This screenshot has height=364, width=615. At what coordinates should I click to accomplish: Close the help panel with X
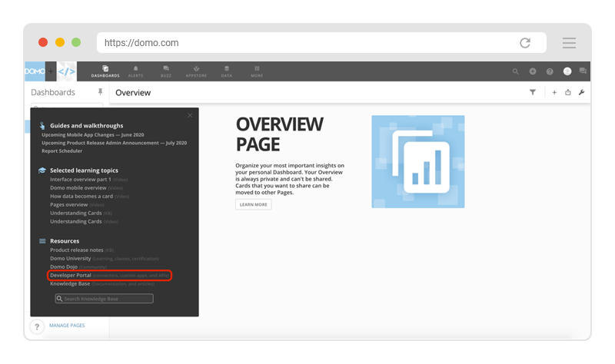(190, 115)
